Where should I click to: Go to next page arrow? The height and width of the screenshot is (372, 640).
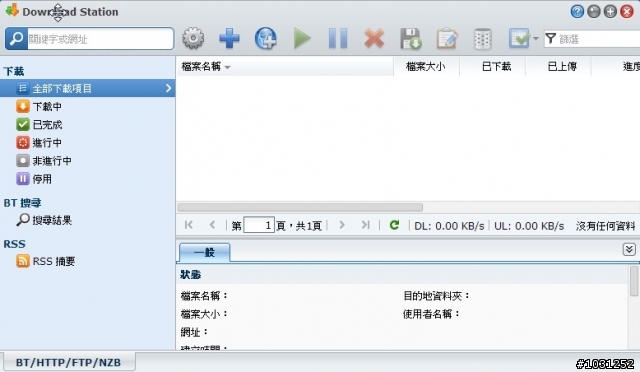tap(342, 225)
